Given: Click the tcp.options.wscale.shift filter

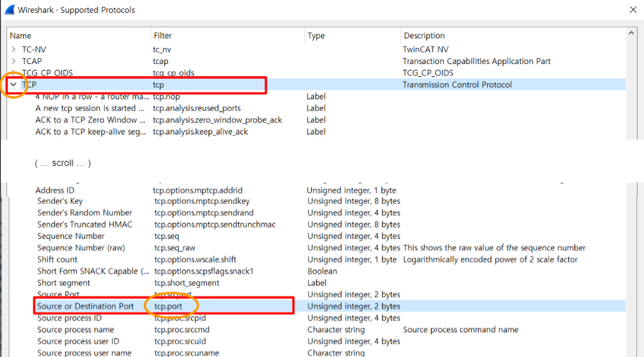Looking at the screenshot, I should pos(195,260).
